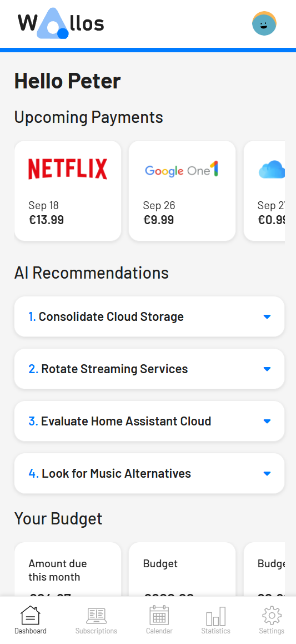The height and width of the screenshot is (644, 296).
Task: Expand Look for Music Alternatives arrow
Action: pyautogui.click(x=267, y=474)
